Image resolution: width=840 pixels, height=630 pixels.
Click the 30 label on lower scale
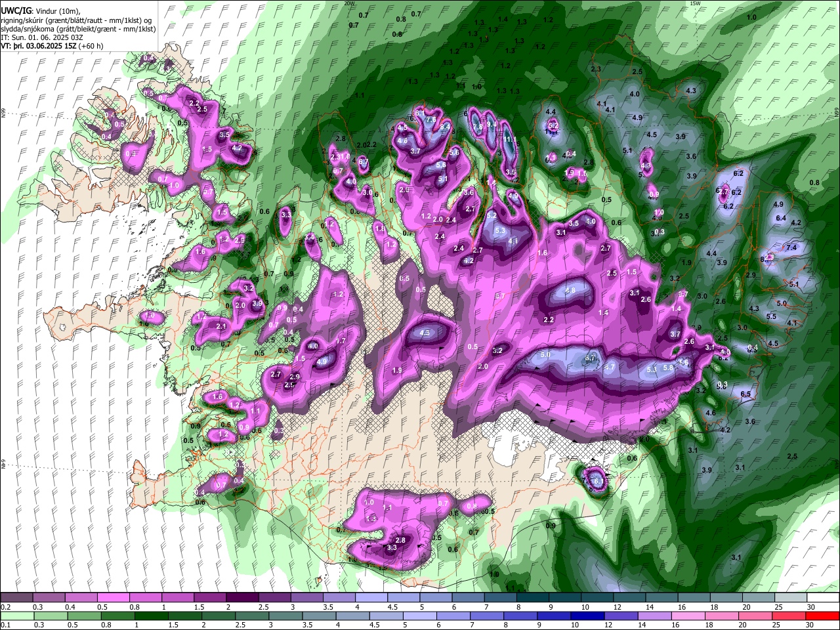(808, 625)
